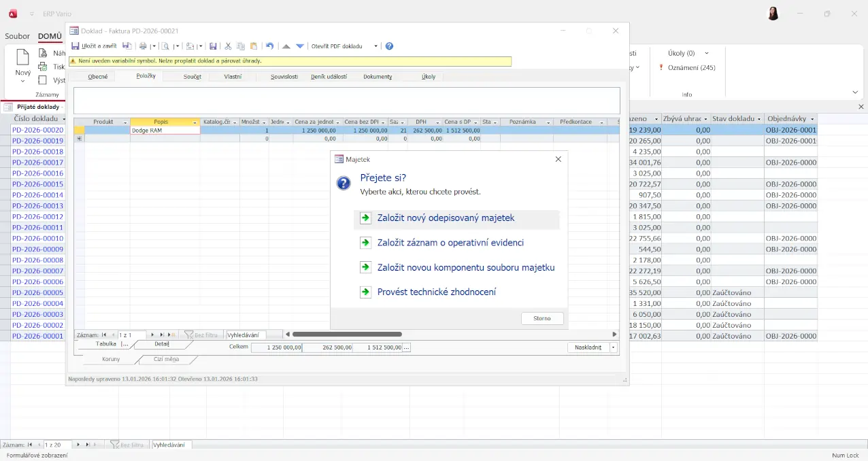Open the Naskladnit button dropdown arrow
868x461 pixels.
(614, 347)
